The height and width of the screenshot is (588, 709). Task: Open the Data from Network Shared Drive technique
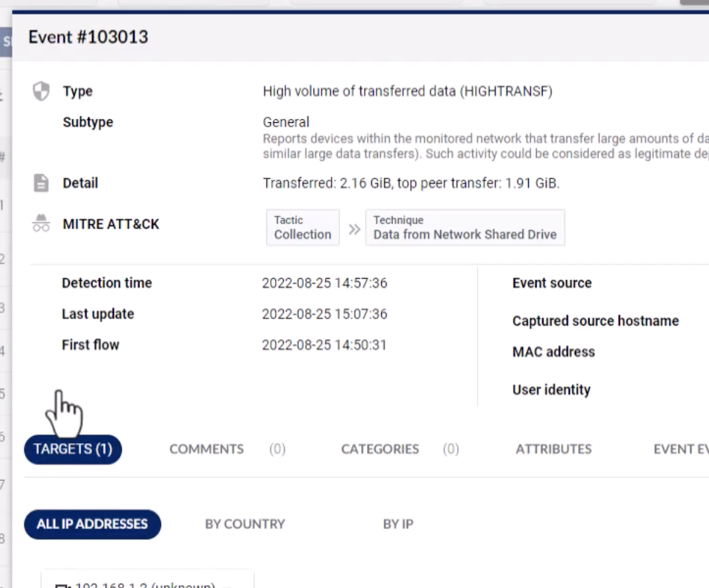(465, 228)
